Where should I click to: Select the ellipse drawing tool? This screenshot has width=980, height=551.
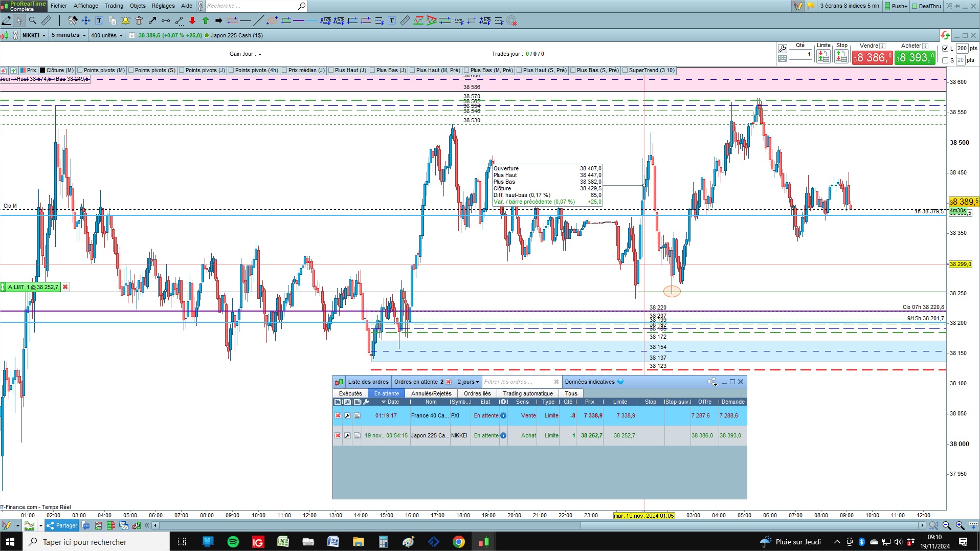pyautogui.click(x=272, y=21)
